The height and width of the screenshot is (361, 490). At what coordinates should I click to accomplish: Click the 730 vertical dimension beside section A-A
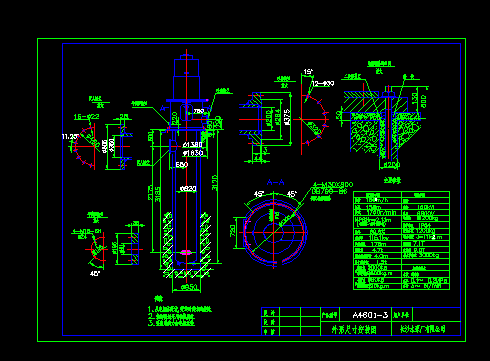tap(233, 231)
